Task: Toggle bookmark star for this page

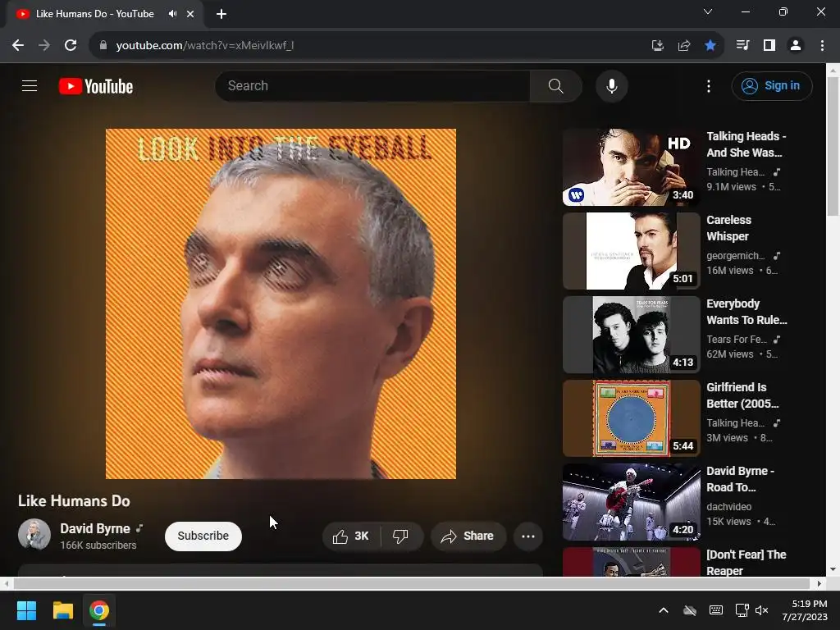Action: (x=710, y=46)
